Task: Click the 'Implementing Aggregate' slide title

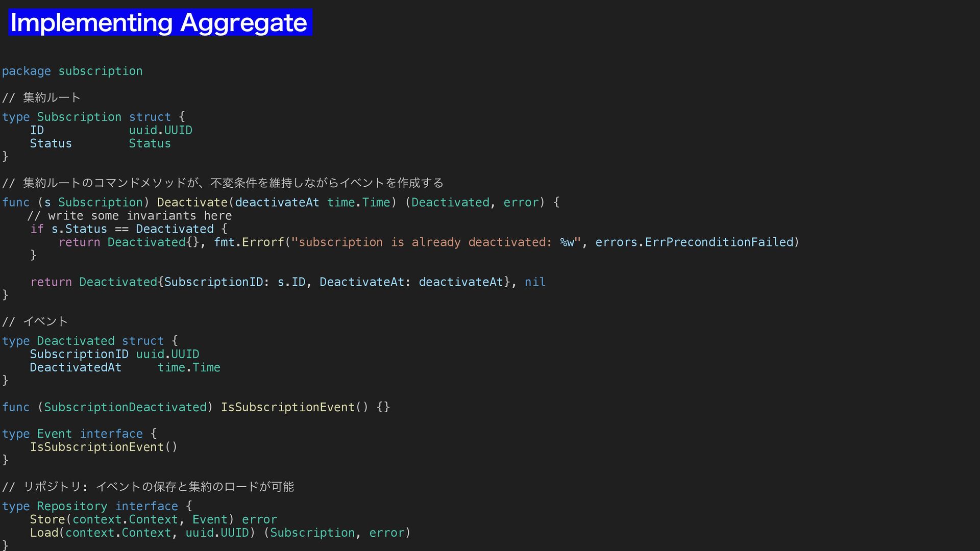Action: (x=159, y=23)
